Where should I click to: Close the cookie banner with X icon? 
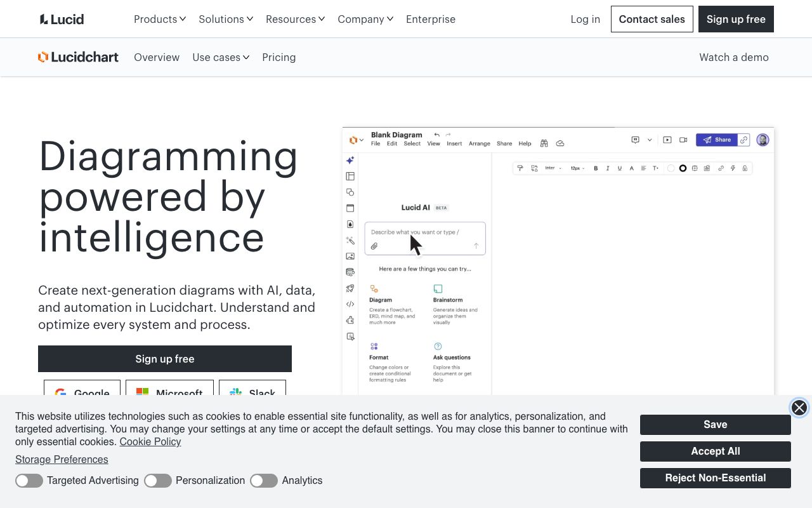click(799, 408)
